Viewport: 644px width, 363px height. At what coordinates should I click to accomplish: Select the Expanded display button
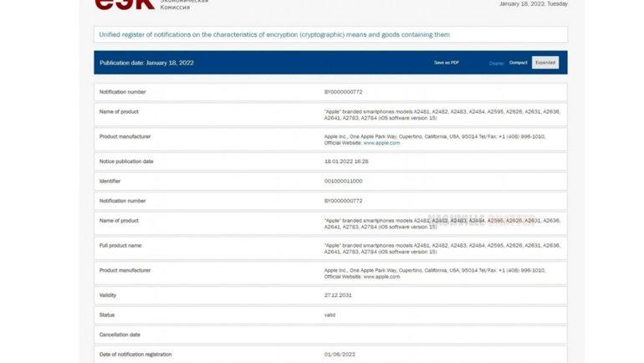click(x=545, y=63)
